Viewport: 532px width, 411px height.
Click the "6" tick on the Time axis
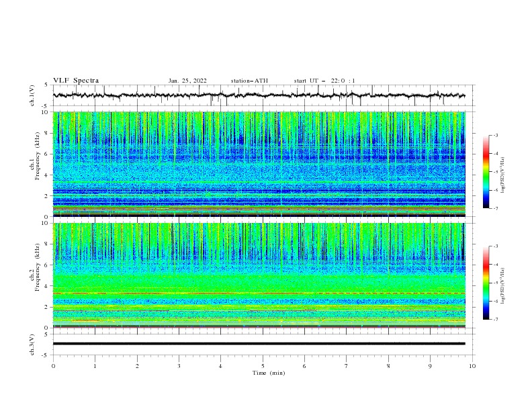[304, 366]
